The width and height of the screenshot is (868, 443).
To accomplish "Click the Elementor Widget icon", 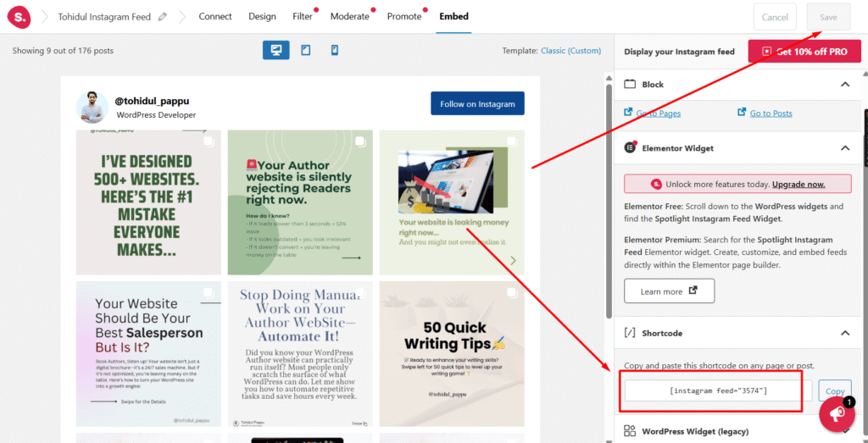I will (630, 147).
